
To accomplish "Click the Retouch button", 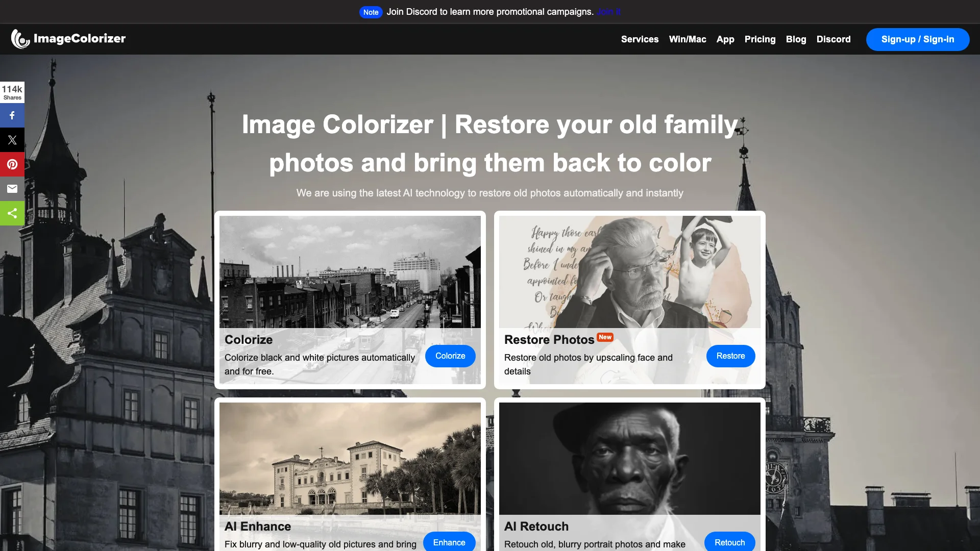I will coord(729,543).
